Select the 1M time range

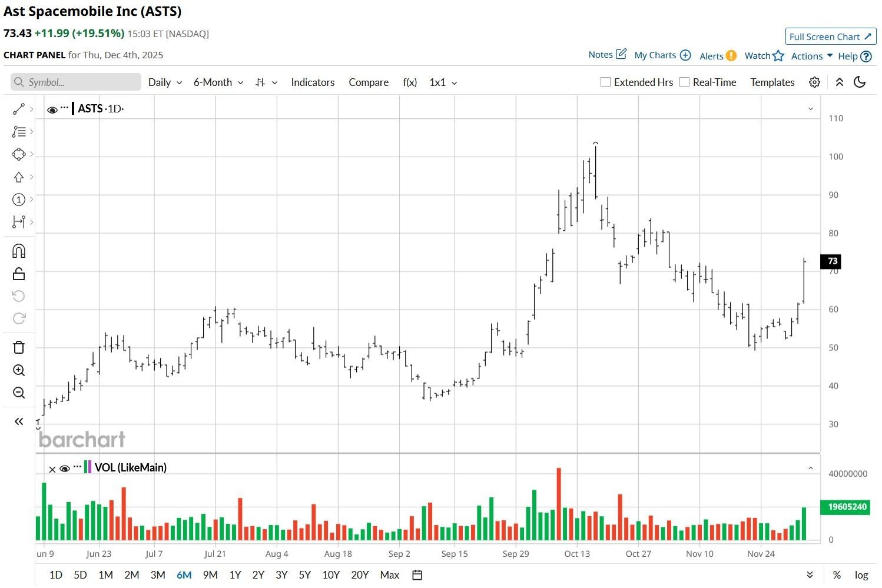[105, 575]
